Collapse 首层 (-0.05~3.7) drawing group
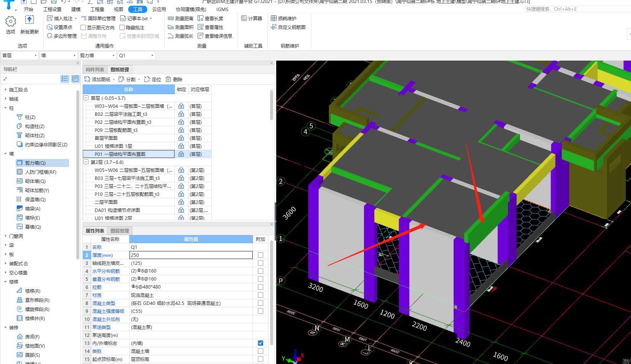 pos(86,98)
